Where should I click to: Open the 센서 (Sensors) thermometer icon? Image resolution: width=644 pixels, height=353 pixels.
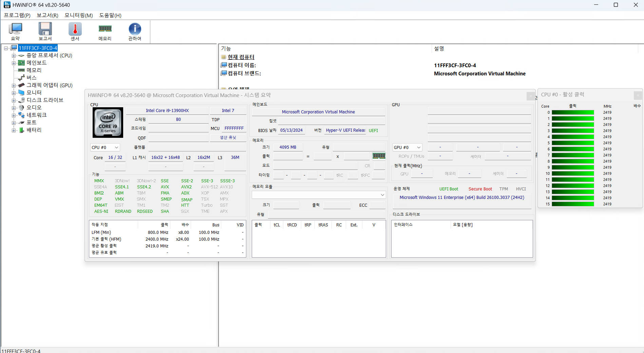click(x=75, y=29)
